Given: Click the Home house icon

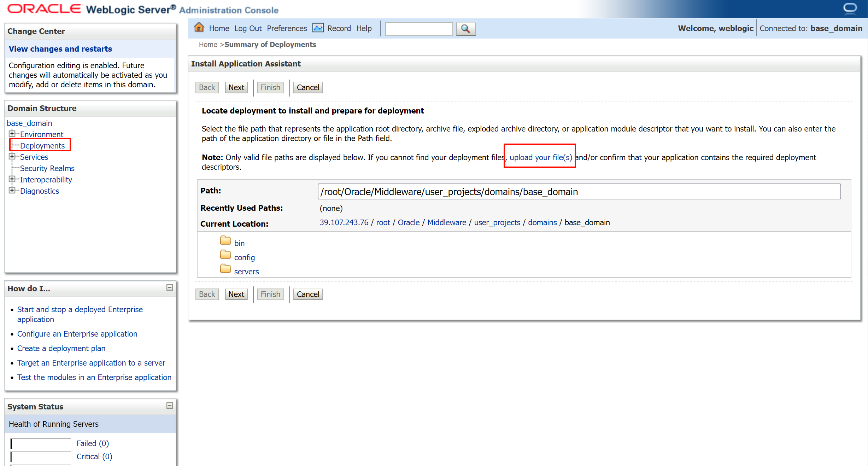Looking at the screenshot, I should [199, 28].
